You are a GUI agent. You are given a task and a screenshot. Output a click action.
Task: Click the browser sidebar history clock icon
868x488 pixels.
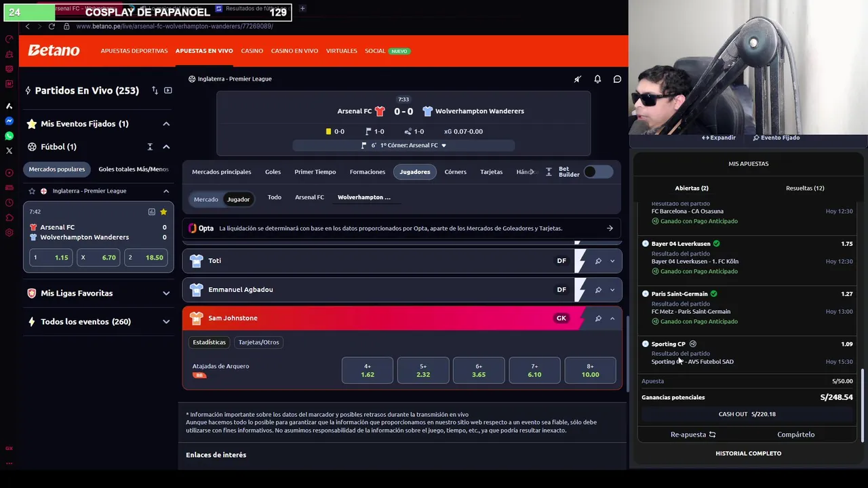coord(9,203)
